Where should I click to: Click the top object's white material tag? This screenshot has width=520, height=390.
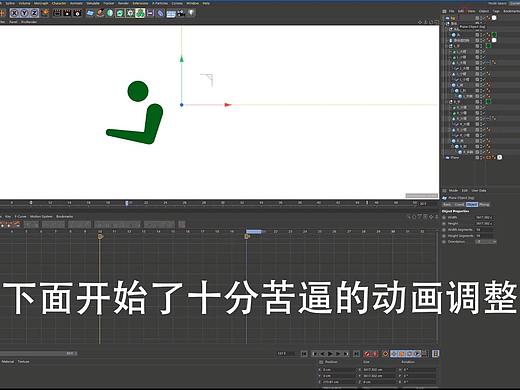pos(494,18)
